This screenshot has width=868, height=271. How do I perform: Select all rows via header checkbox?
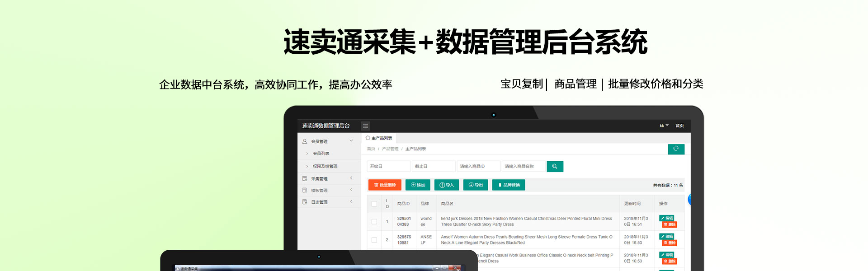[x=374, y=204]
